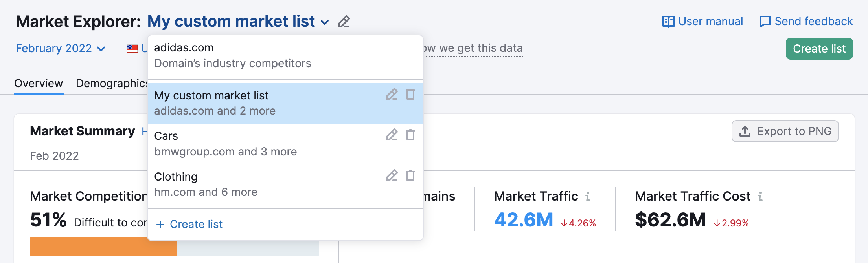868x263 pixels.
Task: Click the Export to PNG button
Action: pos(785,131)
